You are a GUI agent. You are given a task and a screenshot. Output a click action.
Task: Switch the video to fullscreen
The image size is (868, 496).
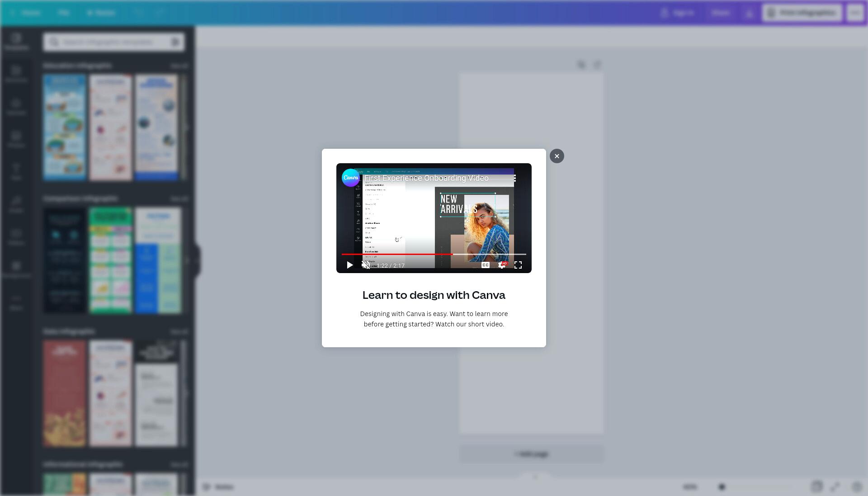coord(518,265)
